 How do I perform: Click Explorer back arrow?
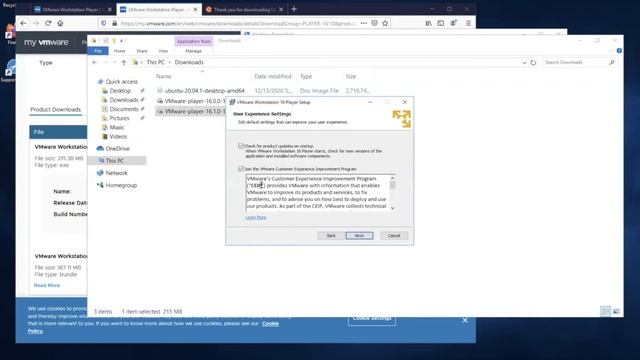coord(95,62)
